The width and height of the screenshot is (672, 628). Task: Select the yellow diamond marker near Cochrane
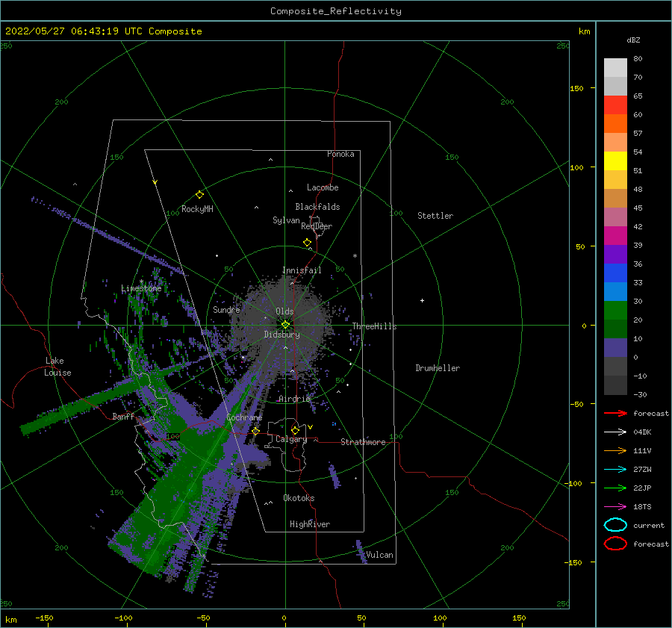255,431
